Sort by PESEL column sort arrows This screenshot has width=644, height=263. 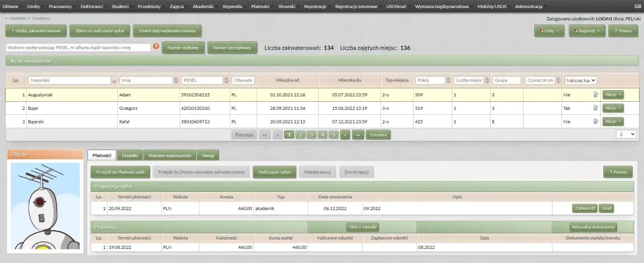226,81
